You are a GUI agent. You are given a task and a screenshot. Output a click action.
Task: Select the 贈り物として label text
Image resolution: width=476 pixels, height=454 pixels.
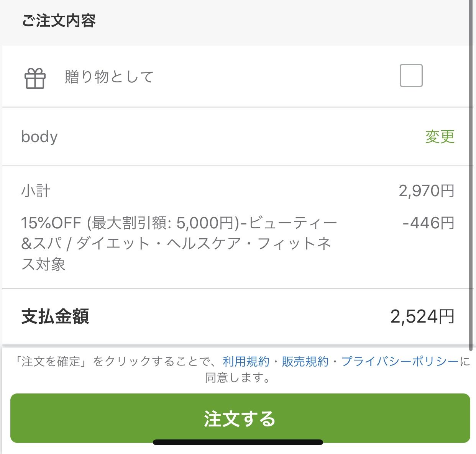109,77
